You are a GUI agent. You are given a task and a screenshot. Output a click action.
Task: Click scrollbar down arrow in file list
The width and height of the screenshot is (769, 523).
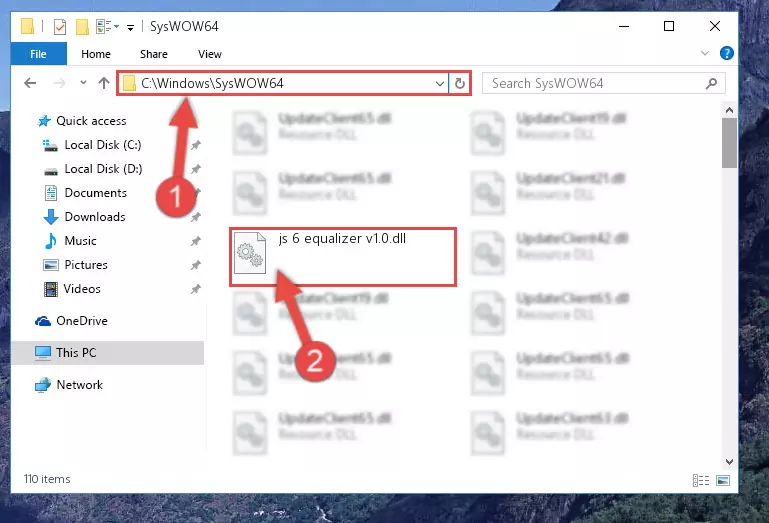coord(729,462)
